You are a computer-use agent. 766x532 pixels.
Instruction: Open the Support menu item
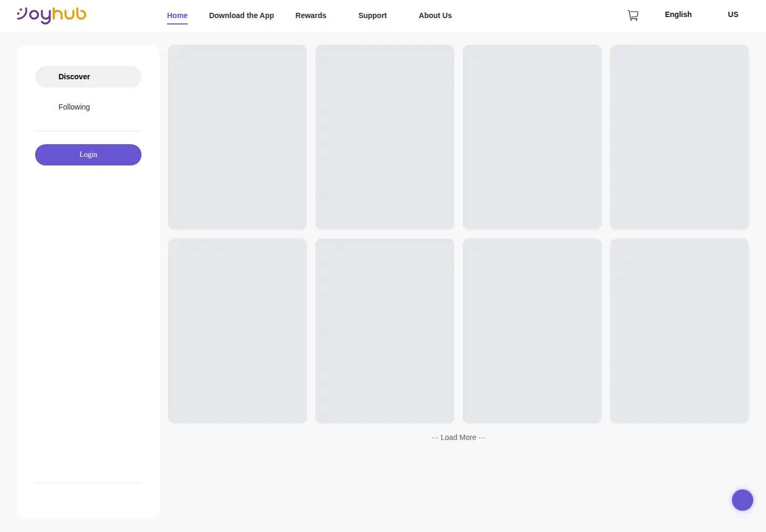point(372,15)
